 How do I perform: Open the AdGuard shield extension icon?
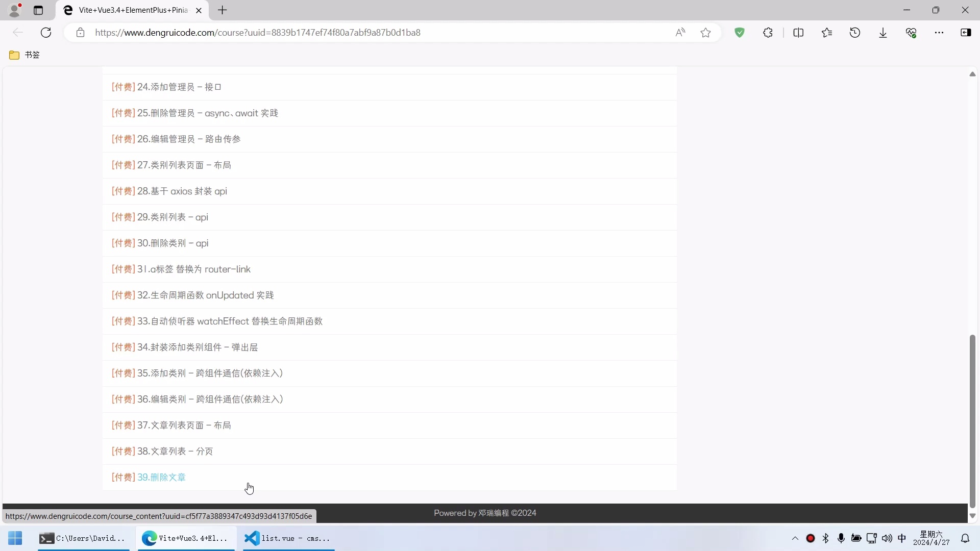click(x=740, y=32)
